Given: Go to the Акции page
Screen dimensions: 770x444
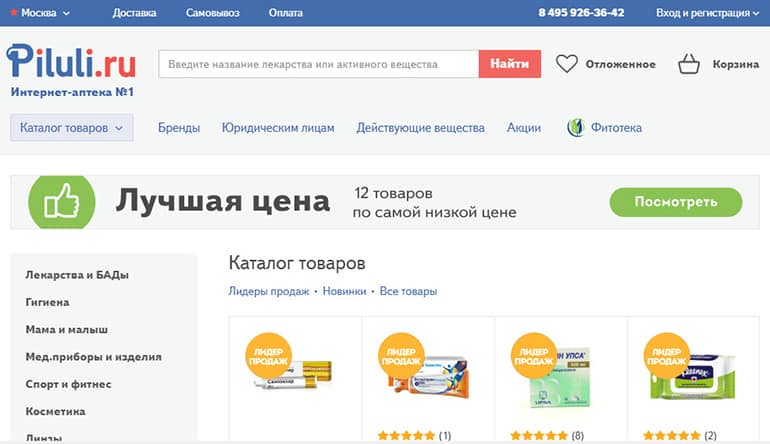Looking at the screenshot, I should [x=523, y=128].
